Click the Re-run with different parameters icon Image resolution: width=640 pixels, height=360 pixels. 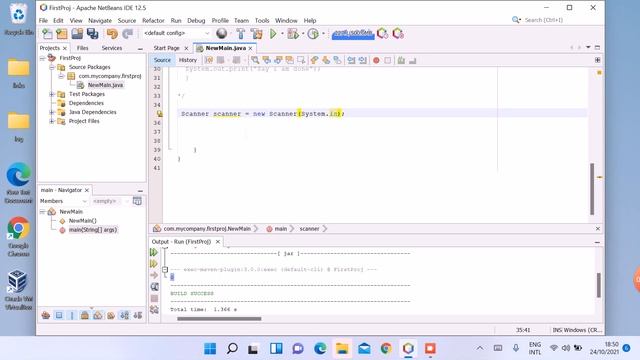click(154, 264)
